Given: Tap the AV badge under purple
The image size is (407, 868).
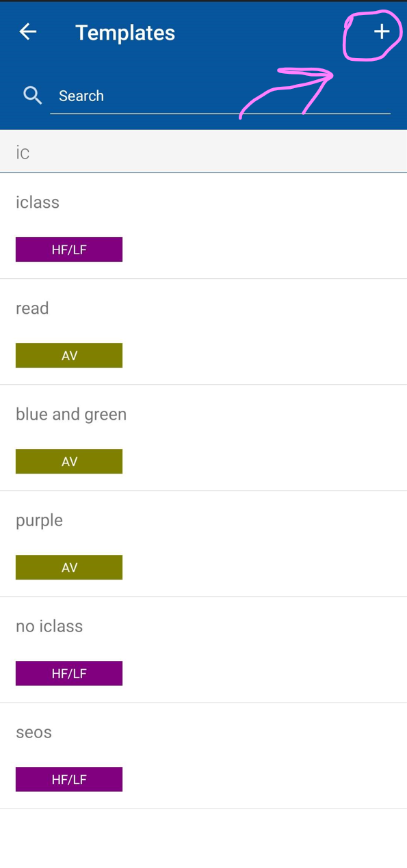Looking at the screenshot, I should coord(69,567).
